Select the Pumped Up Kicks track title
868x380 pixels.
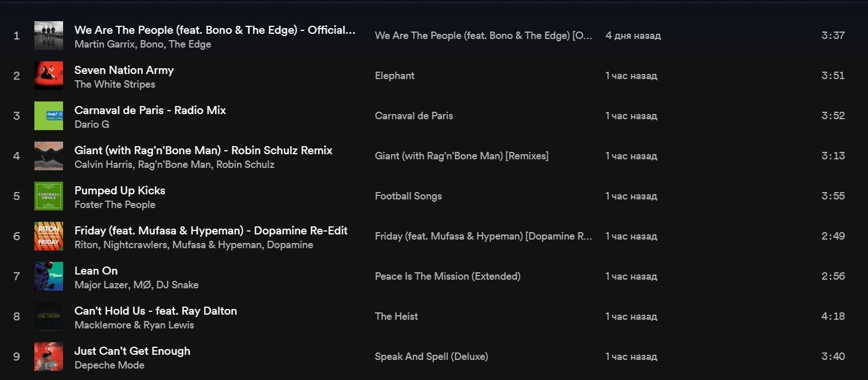tap(120, 190)
